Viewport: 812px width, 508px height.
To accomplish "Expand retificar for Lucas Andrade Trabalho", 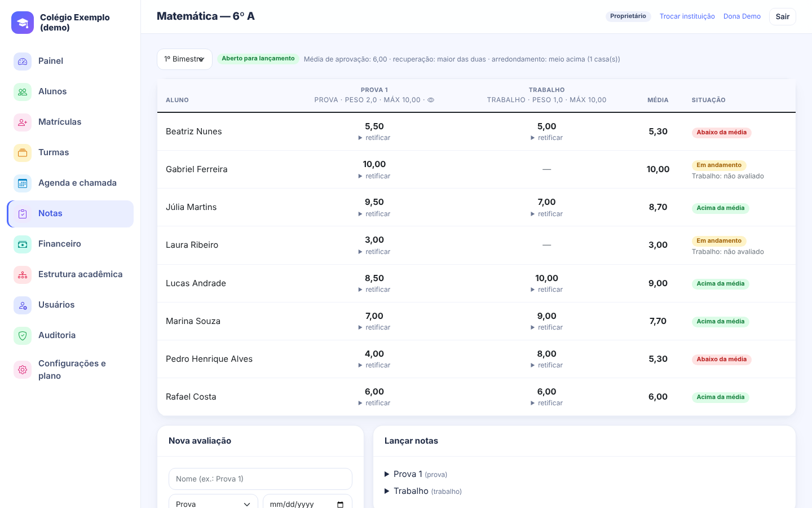I will pos(546,290).
